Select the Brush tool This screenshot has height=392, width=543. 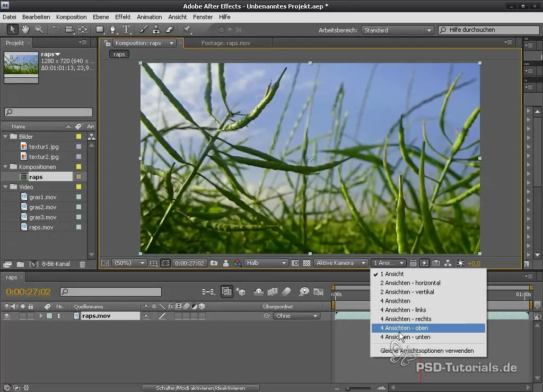143,30
